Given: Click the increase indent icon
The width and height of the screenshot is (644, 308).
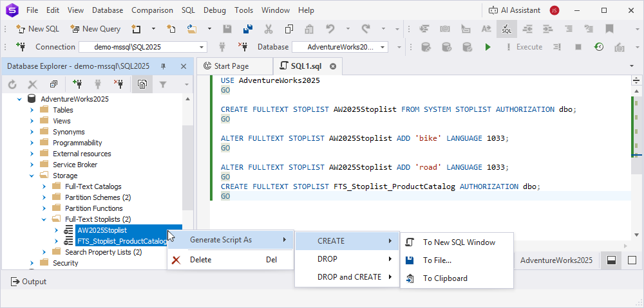Looking at the screenshot, I should click(548, 29).
